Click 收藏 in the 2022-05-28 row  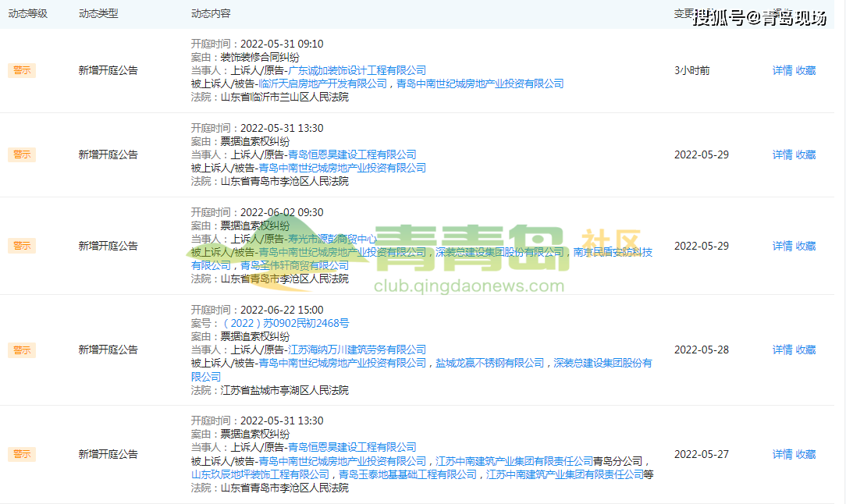[805, 350]
